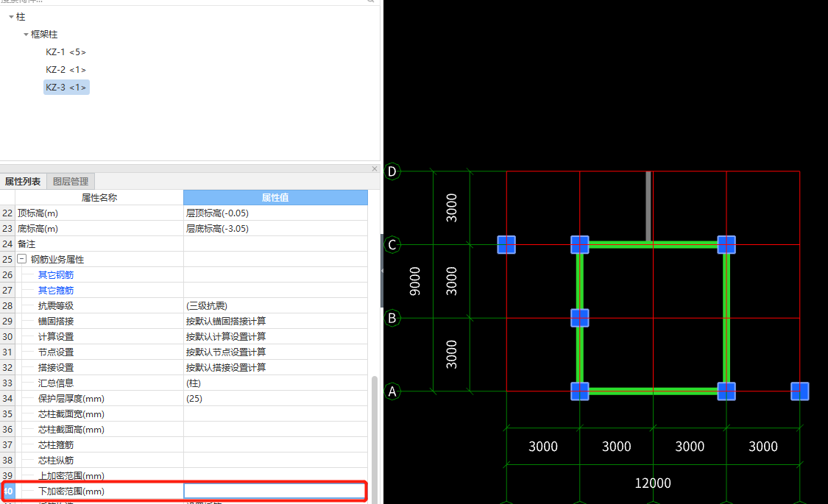The width and height of the screenshot is (828, 504).
Task: Close the property panel with X
Action: [x=375, y=169]
